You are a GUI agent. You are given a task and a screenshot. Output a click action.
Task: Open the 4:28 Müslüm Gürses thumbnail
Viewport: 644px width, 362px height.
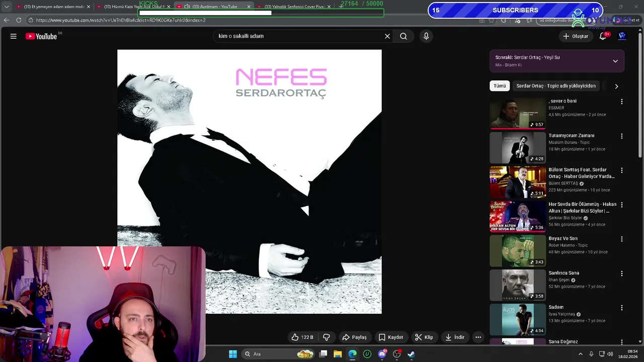tap(517, 148)
